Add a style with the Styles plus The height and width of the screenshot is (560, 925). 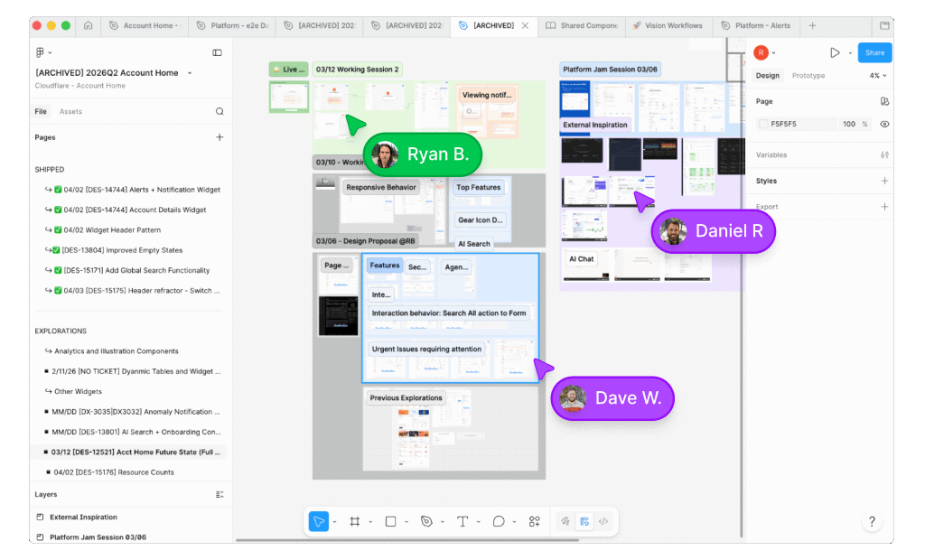884,181
